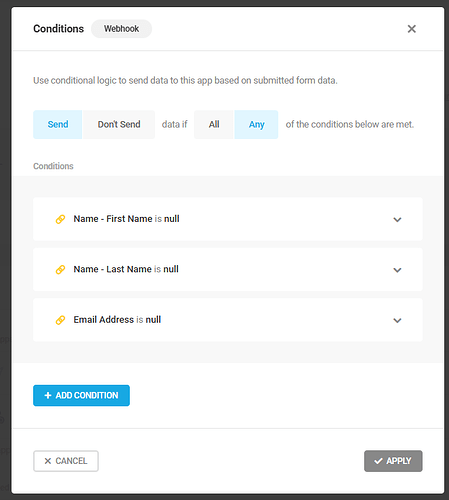Click the link icon beside Email Address condition
The width and height of the screenshot is (449, 500).
click(60, 320)
